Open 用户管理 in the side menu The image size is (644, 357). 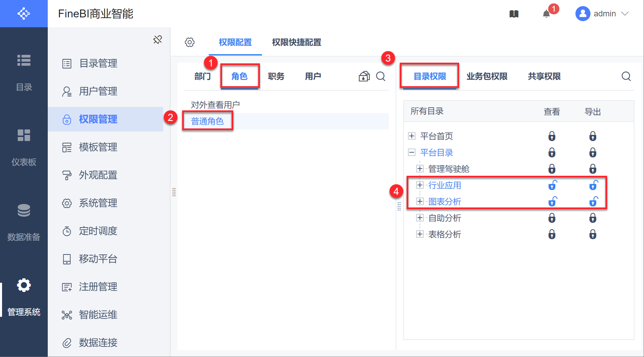pos(98,91)
